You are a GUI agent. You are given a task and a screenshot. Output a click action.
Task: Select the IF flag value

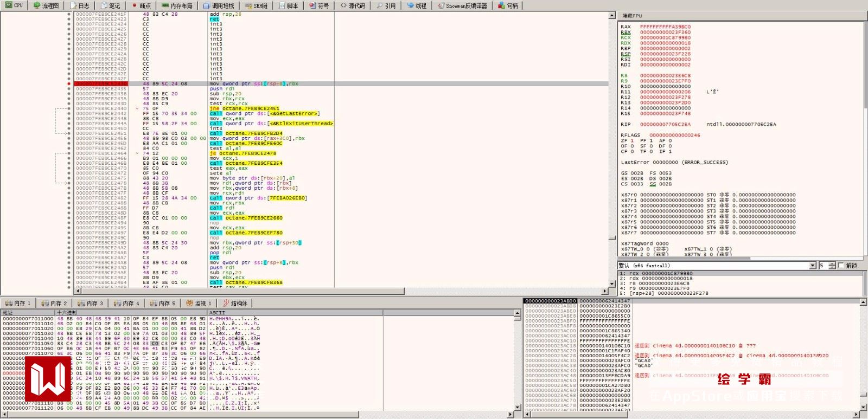click(669, 152)
